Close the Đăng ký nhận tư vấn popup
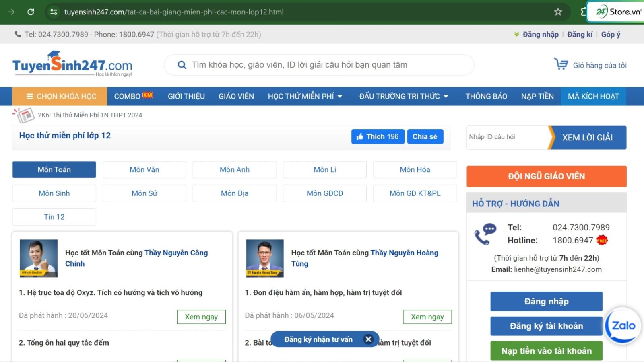Screen dimensions: 644x362 click(368, 339)
